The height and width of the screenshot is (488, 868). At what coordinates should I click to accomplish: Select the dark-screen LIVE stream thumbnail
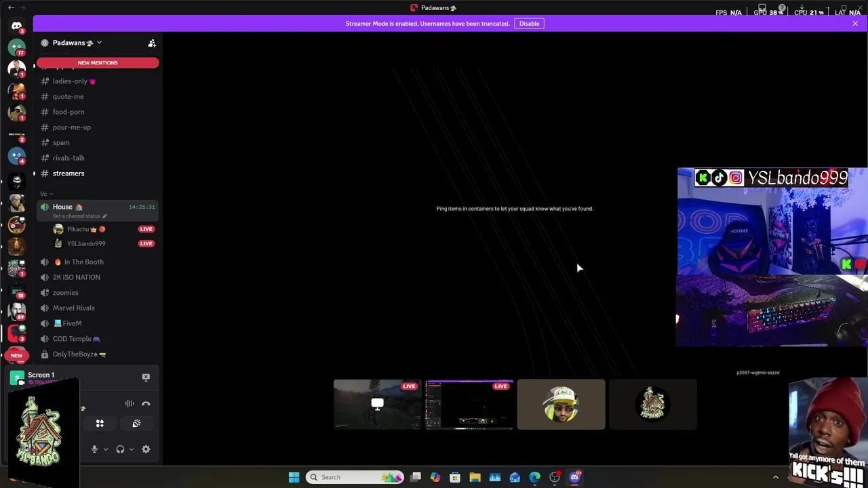pos(469,405)
